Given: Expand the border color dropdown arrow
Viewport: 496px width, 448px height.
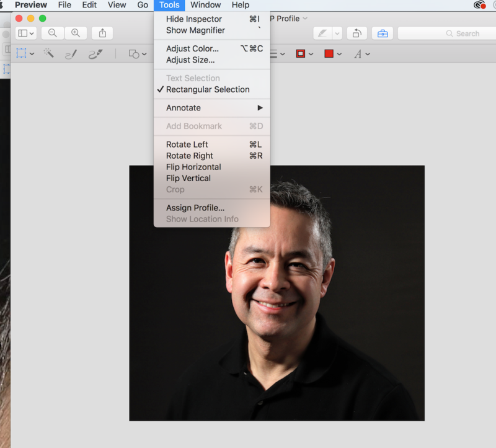Looking at the screenshot, I should [x=311, y=54].
